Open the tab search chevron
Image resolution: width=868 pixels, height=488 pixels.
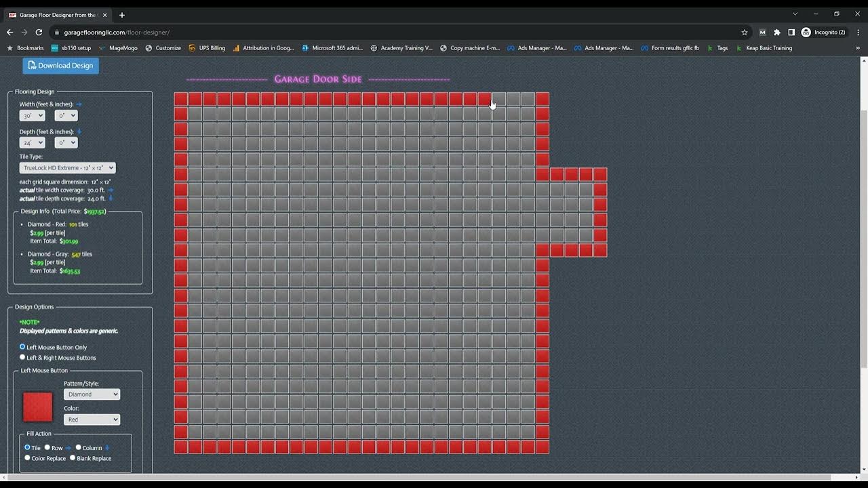(795, 14)
